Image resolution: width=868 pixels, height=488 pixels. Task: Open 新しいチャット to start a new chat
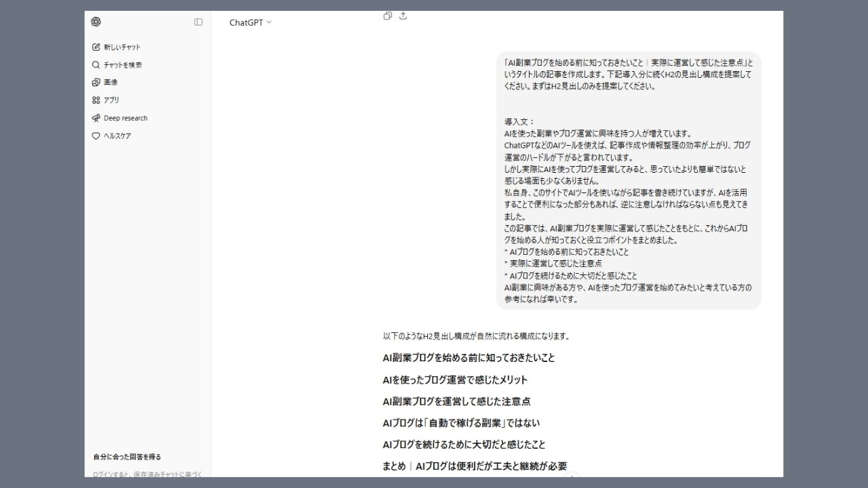coord(121,47)
